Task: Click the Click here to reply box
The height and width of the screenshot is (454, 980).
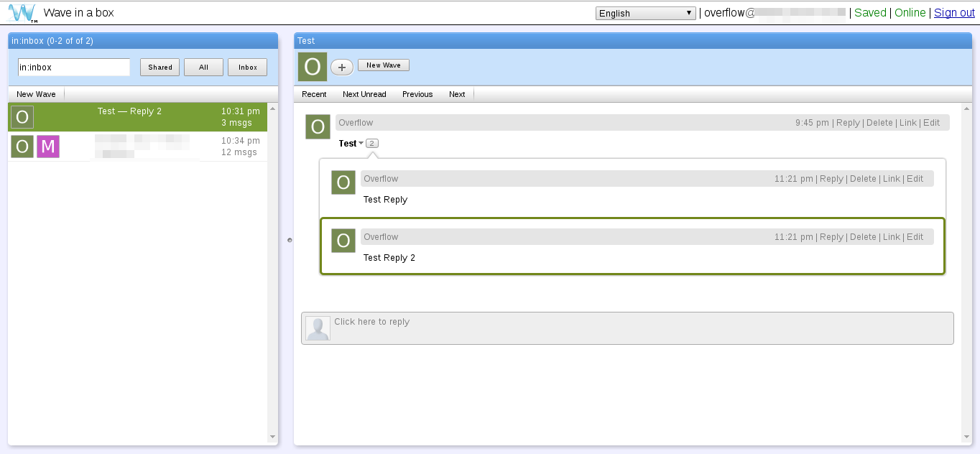Action: 639,328
